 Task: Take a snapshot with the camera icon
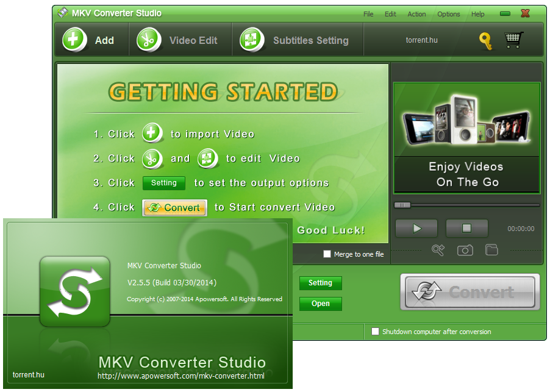coord(465,250)
